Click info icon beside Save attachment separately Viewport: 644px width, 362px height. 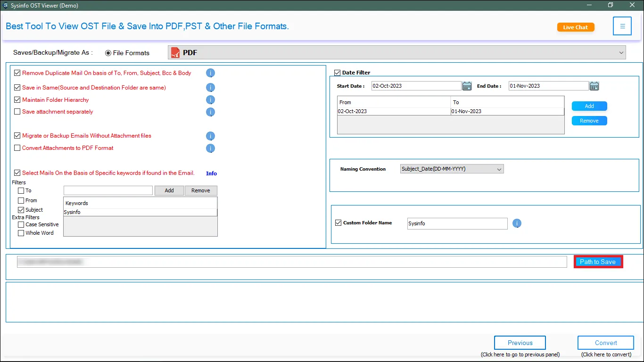click(210, 112)
